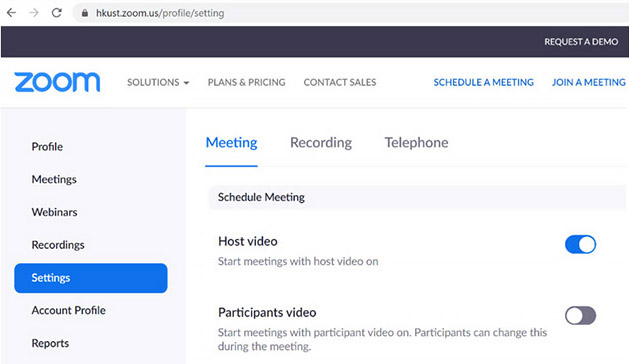Screen dimensions: 629x364
Task: Click Request a Demo button
Action: (x=581, y=42)
